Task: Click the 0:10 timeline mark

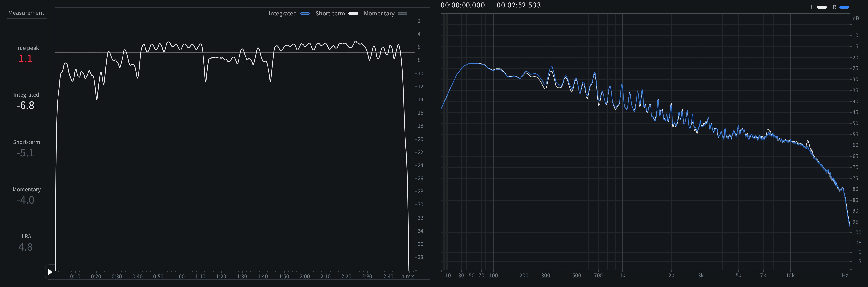Action: pyautogui.click(x=75, y=277)
